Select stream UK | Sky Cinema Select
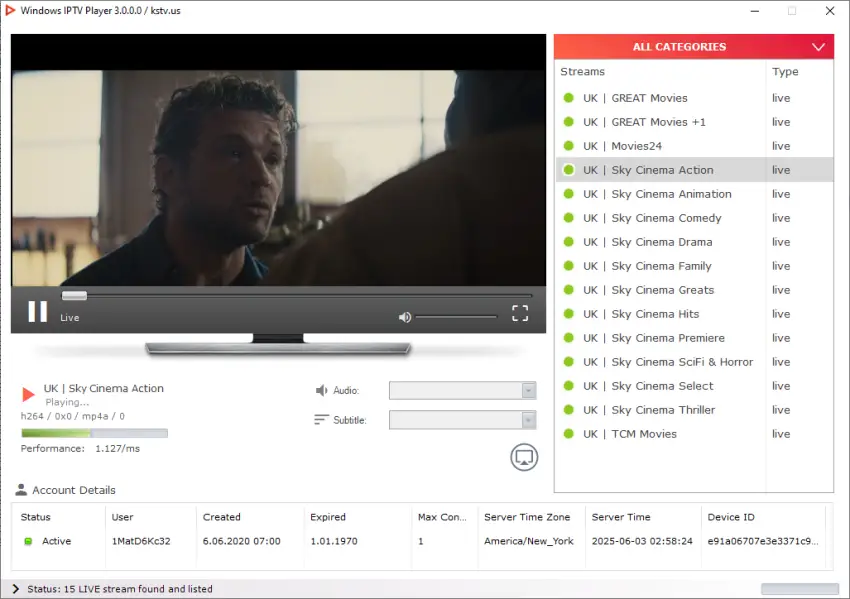 (694, 386)
